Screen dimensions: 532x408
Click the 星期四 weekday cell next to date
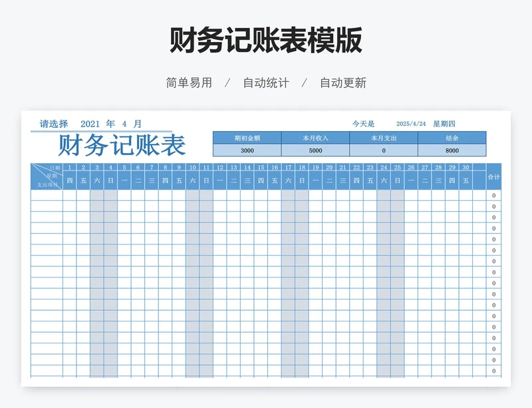point(444,124)
